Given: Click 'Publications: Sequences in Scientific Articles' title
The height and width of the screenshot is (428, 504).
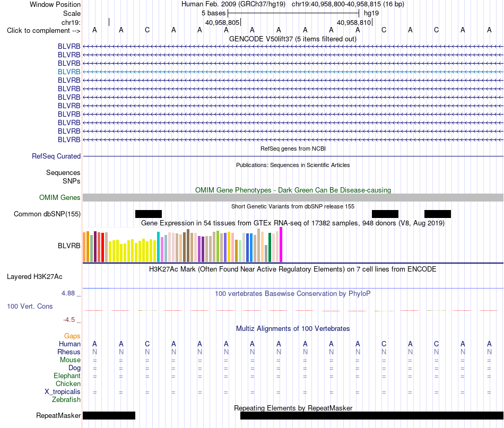Looking at the screenshot, I should click(293, 165).
